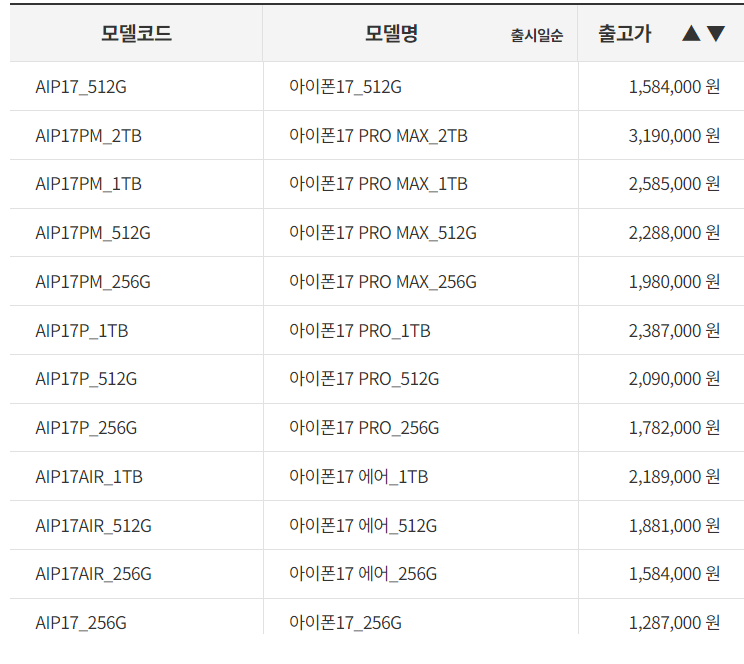The height and width of the screenshot is (664, 744).
Task: Click the 모델코드 column header
Action: pyautogui.click(x=136, y=33)
